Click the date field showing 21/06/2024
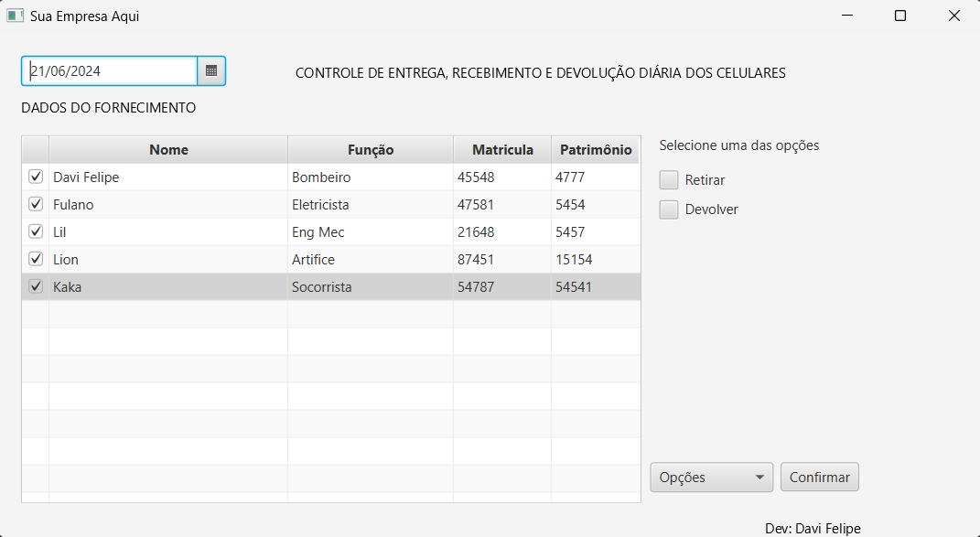Screen dimensions: 980x537 coord(110,70)
